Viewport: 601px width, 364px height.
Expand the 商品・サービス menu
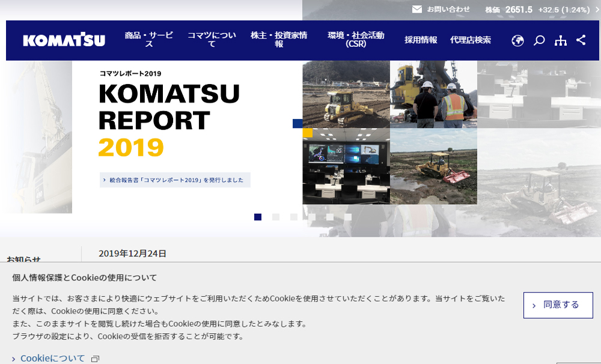click(148, 40)
